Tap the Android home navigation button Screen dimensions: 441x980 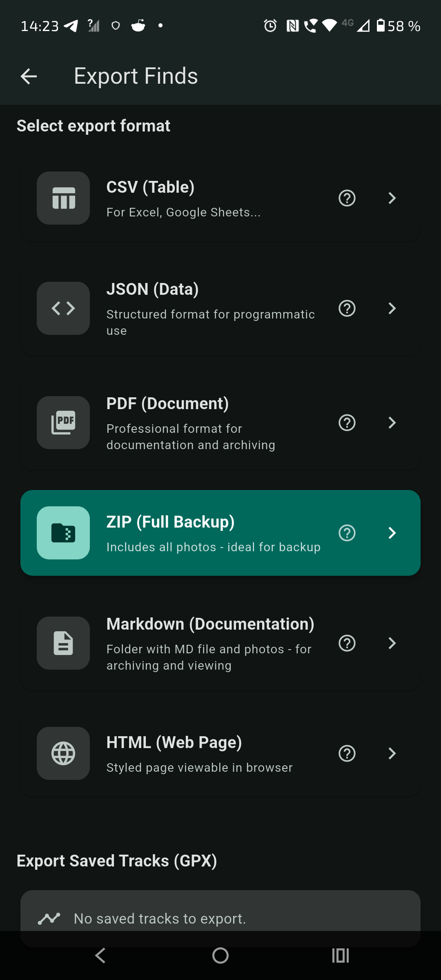click(x=220, y=955)
